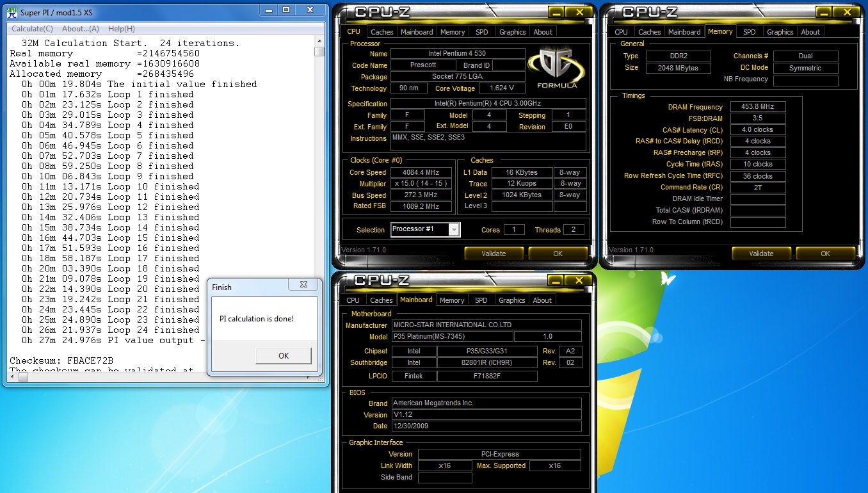Viewport: 868px width, 493px height.
Task: Click the FSB:DRAM ratio value 3:5
Action: tap(757, 118)
